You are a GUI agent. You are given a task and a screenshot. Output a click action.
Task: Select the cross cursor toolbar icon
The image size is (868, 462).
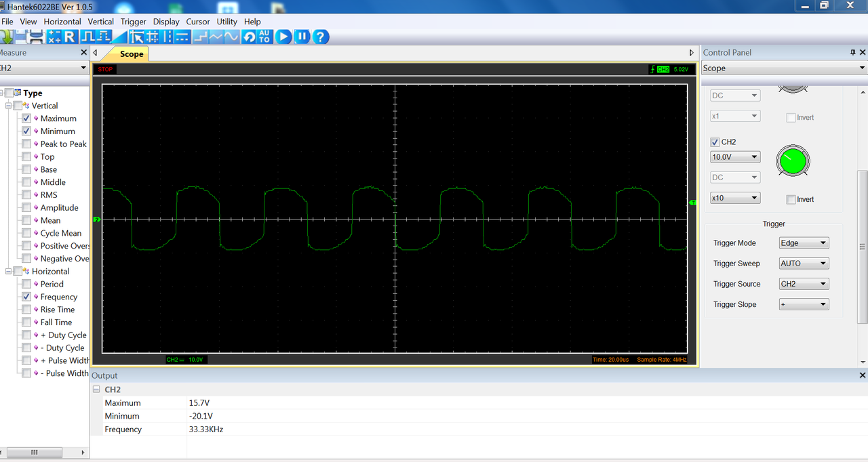pos(152,37)
